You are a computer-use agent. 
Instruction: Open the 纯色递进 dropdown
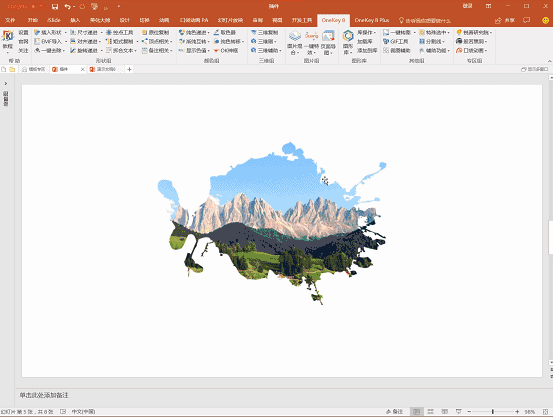pos(208,32)
